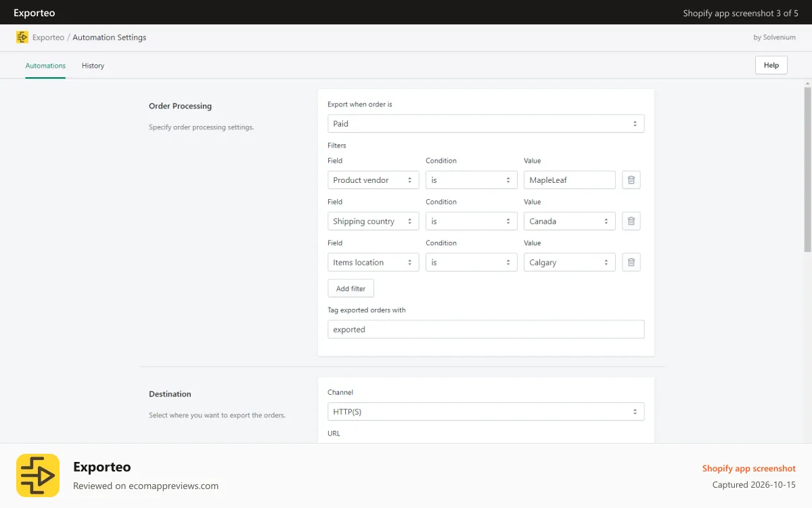Click the MapleLeaf value input field
The width and height of the screenshot is (812, 508).
point(570,180)
